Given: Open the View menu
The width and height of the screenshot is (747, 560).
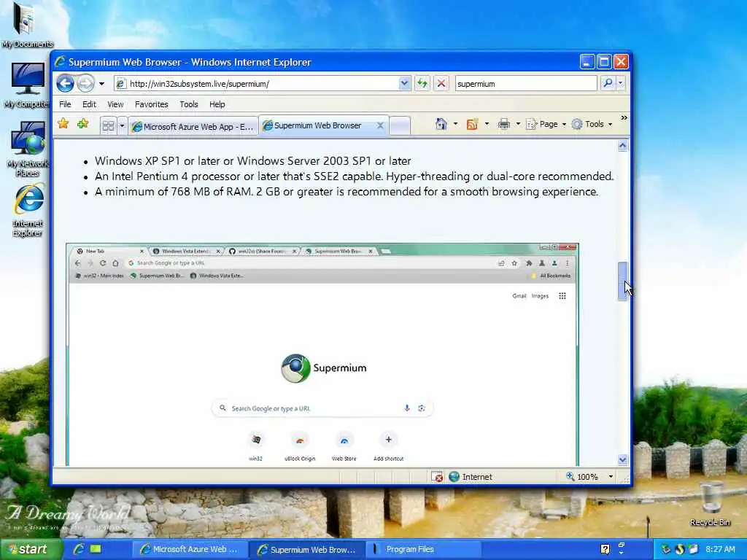Looking at the screenshot, I should pyautogui.click(x=115, y=104).
